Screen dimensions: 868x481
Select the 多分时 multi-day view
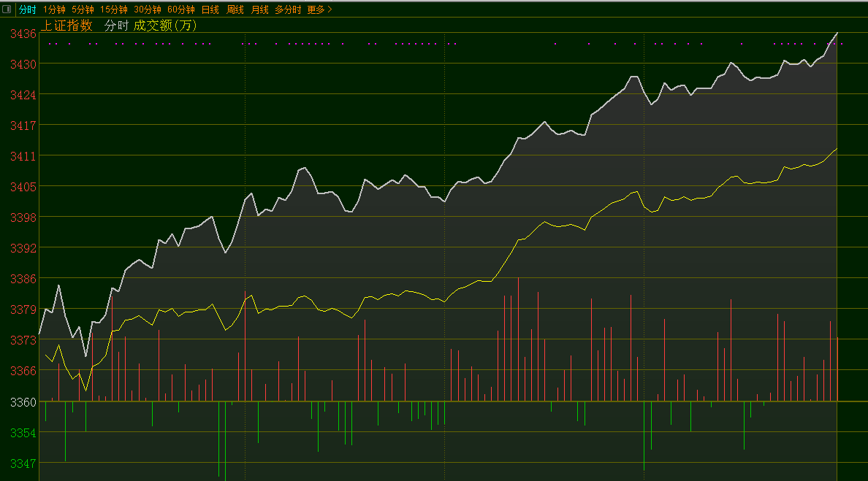point(288,9)
